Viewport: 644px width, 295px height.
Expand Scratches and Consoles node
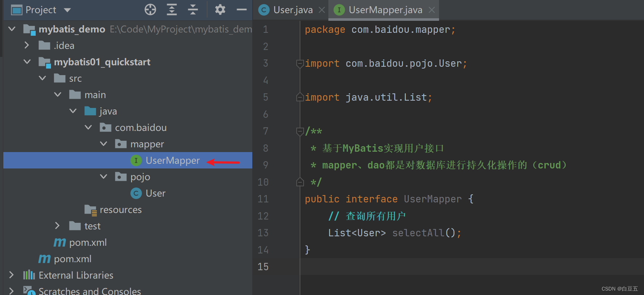click(11, 291)
